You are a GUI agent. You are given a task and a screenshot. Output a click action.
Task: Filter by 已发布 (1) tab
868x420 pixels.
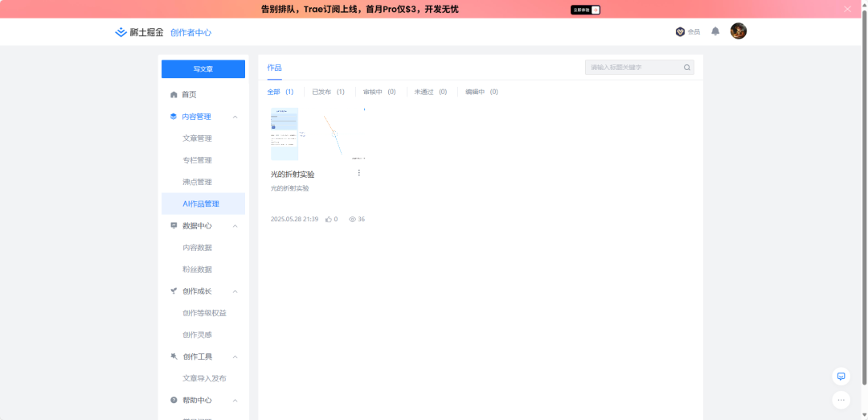tap(328, 92)
